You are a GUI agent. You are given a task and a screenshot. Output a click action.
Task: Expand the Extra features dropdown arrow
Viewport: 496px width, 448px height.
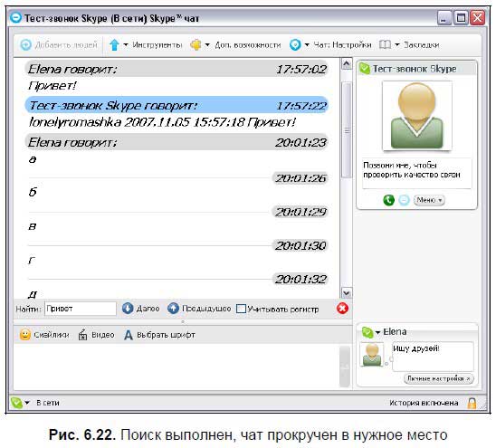[x=207, y=45]
